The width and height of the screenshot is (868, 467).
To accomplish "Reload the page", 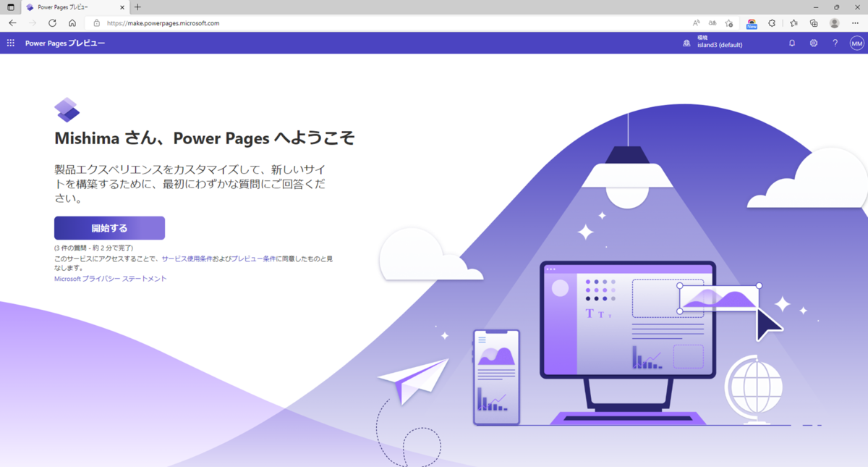I will [x=52, y=23].
